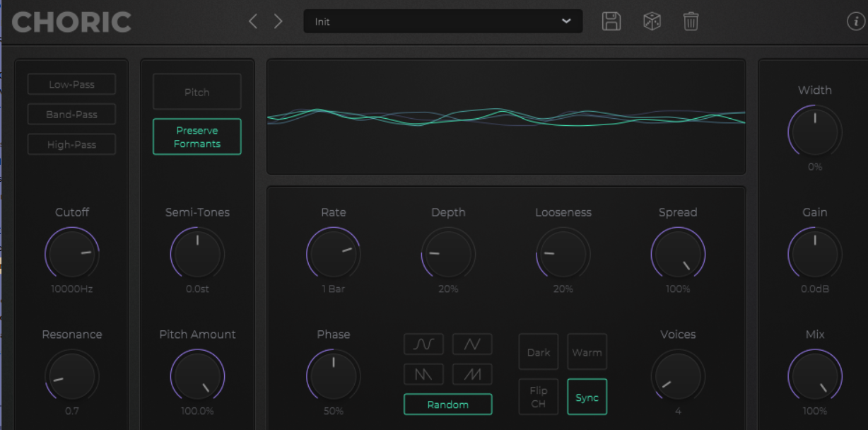This screenshot has height=430, width=868.
Task: Click the 100% value under Spread
Action: [x=678, y=289]
